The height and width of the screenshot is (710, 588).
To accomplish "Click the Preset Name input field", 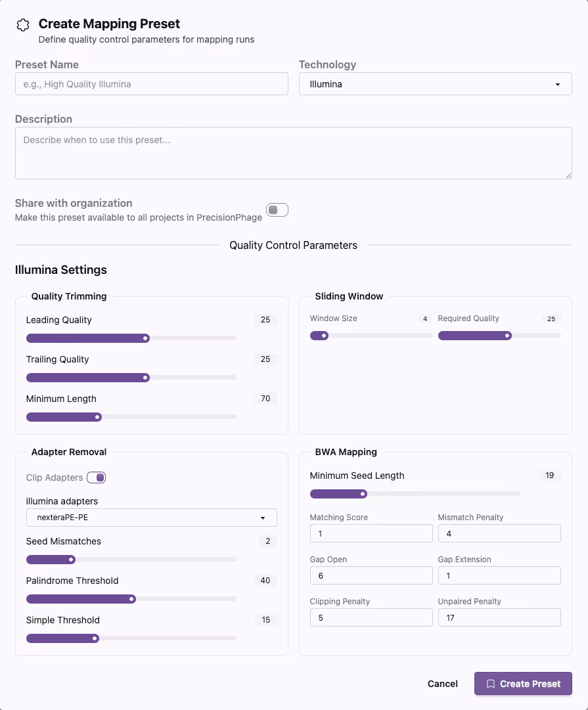I will (x=151, y=83).
